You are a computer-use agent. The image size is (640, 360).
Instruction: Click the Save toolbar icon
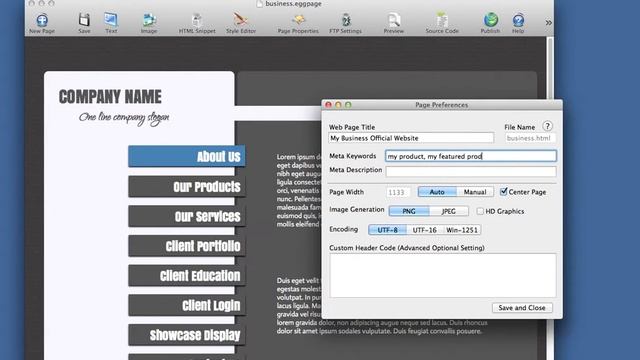coord(84,20)
